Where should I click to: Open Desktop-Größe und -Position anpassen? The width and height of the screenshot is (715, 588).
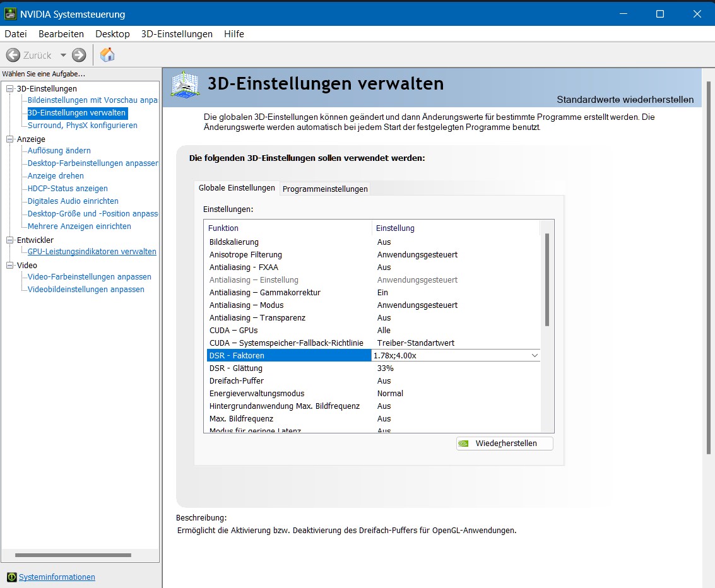click(x=93, y=214)
